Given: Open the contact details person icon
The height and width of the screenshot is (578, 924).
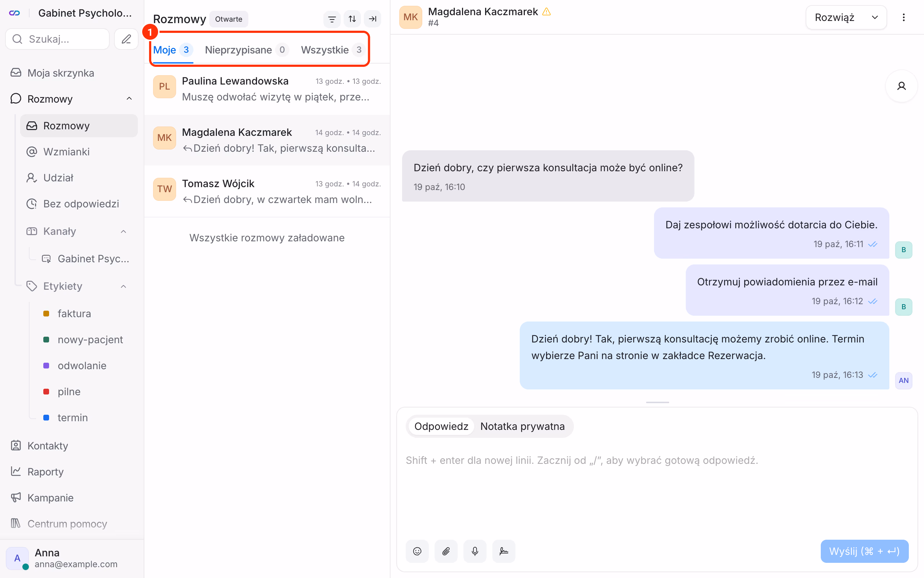Looking at the screenshot, I should click(x=902, y=86).
